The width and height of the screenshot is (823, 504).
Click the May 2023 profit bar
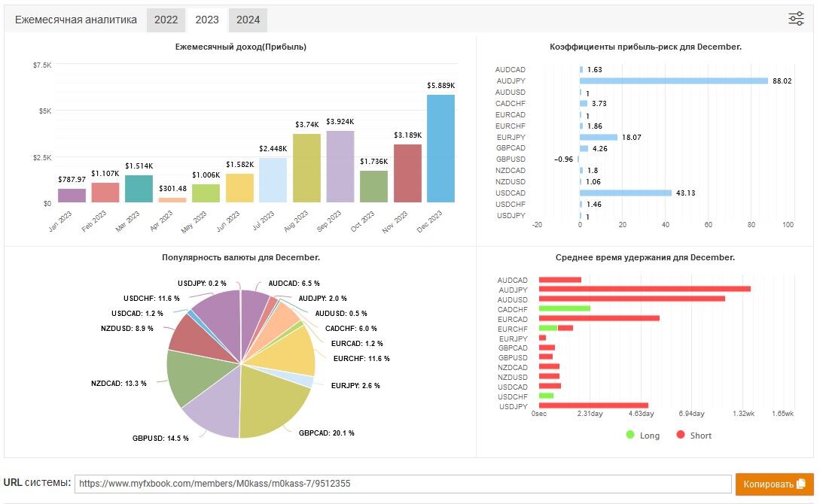click(x=206, y=193)
